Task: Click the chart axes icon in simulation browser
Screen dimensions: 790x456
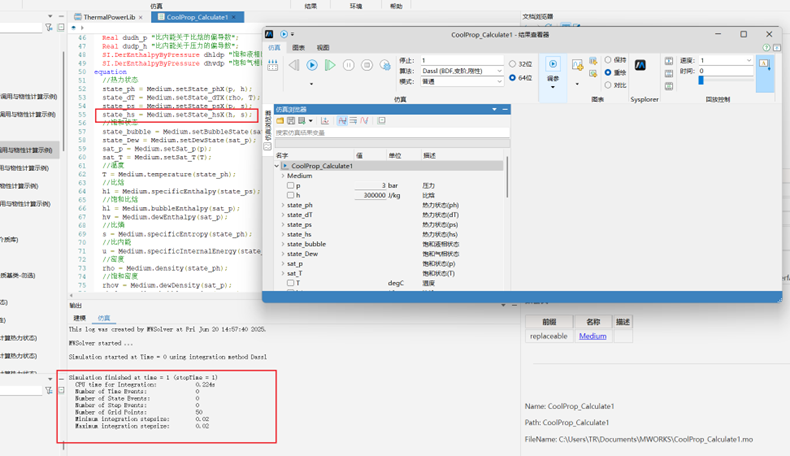Action: [x=325, y=121]
